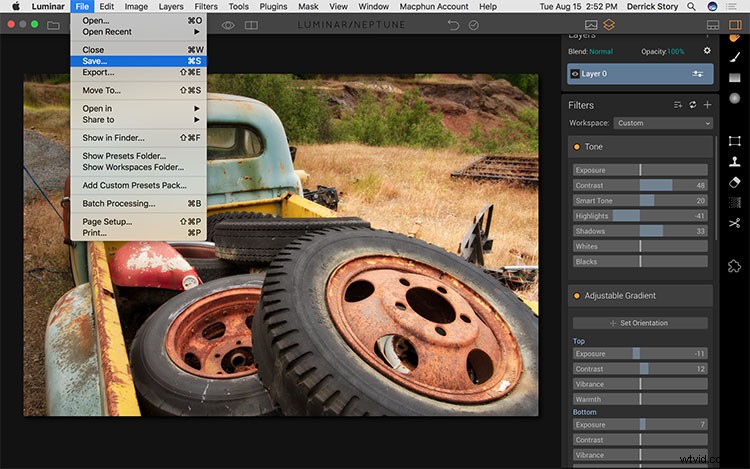Add a filter with the plus icon
Image resolution: width=750 pixels, height=469 pixels.
coord(707,105)
